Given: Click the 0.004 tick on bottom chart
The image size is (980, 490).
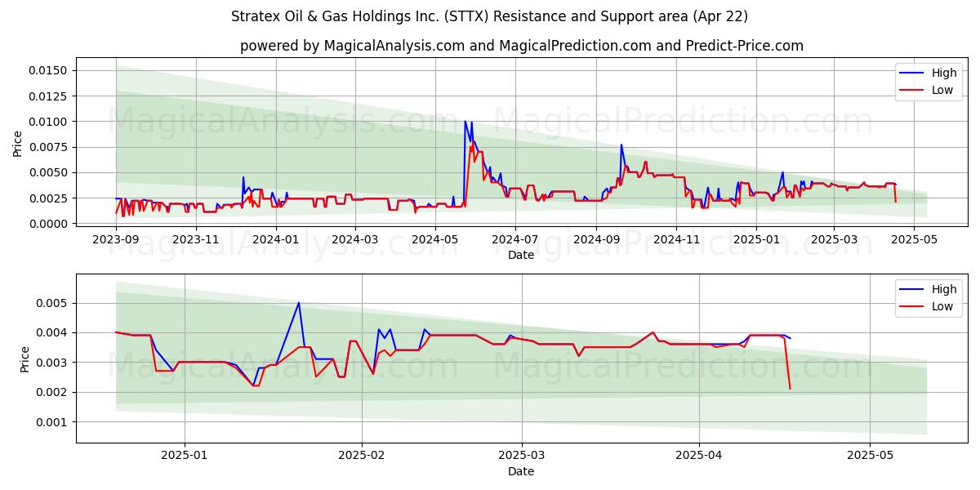Looking at the screenshot, I should click(52, 332).
